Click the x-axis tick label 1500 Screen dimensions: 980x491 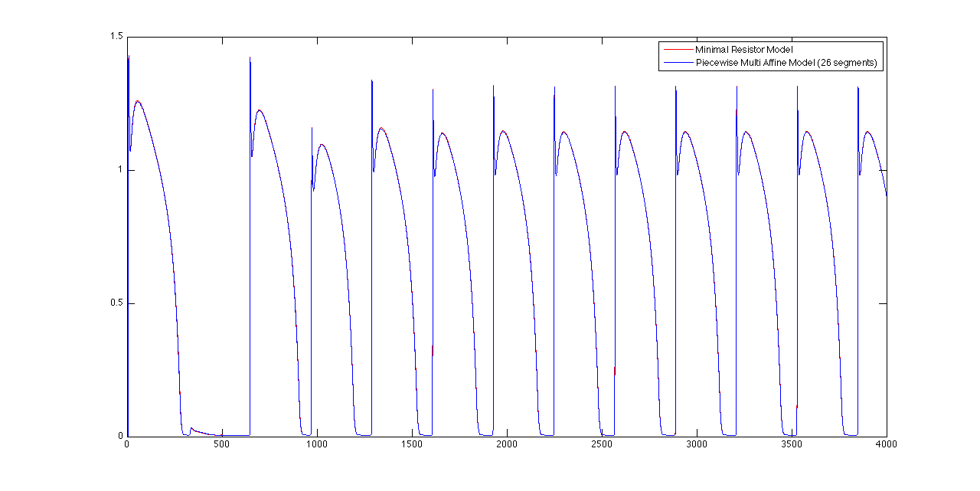click(x=412, y=444)
